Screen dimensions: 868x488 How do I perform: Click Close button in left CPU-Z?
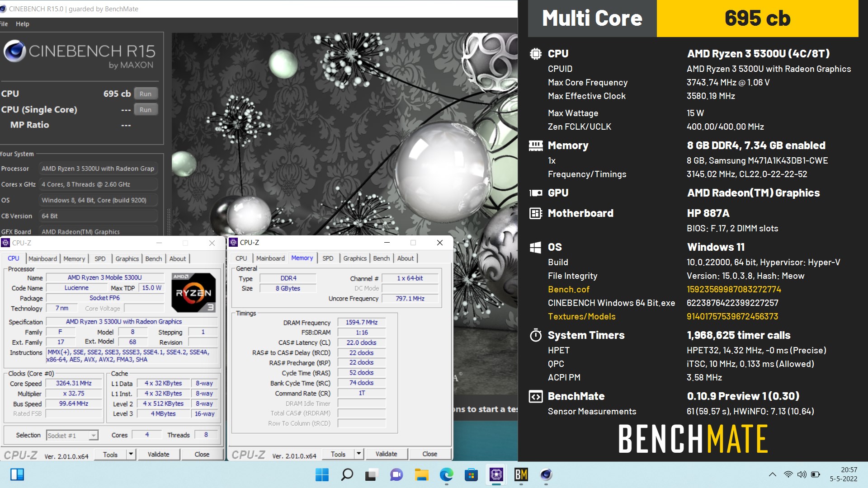pyautogui.click(x=202, y=455)
